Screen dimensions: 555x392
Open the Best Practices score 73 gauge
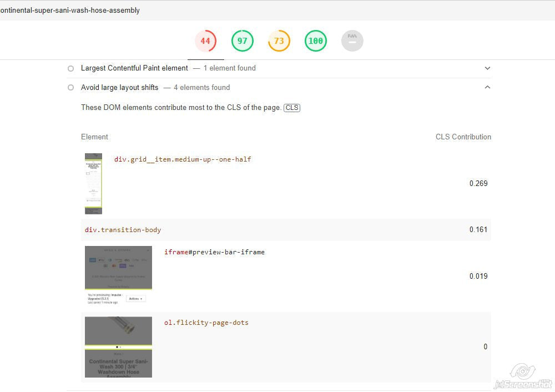point(279,41)
